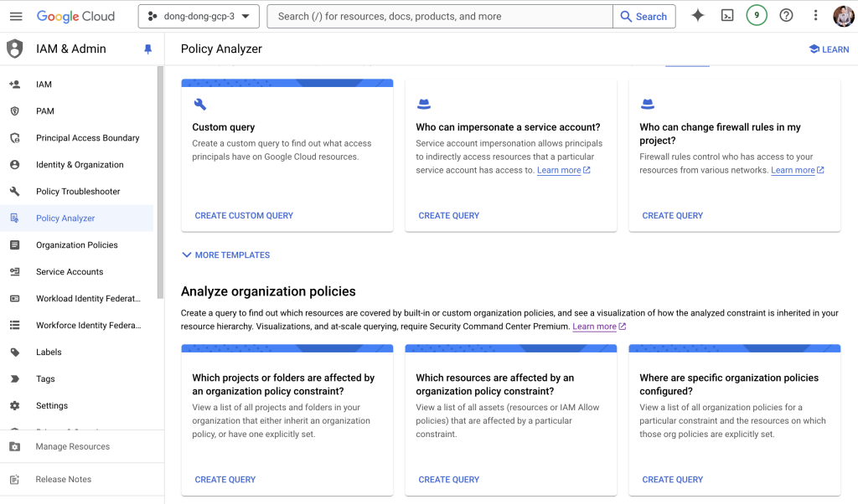Focus the resources search input field
Image resolution: width=858 pixels, height=504 pixels.
[440, 17]
